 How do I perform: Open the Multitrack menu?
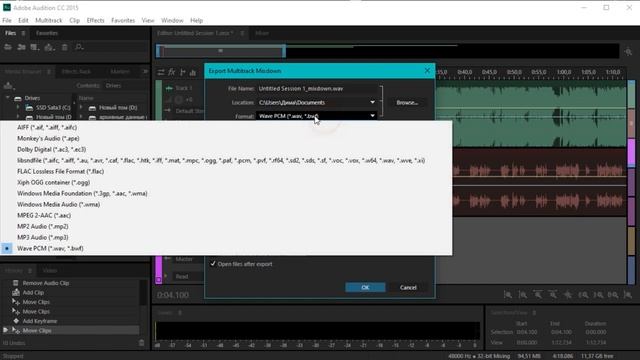[49, 20]
